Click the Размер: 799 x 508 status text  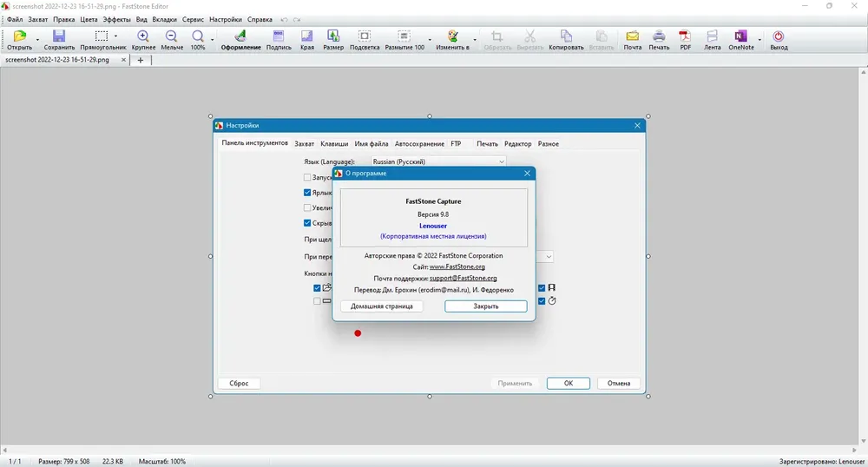63,462
